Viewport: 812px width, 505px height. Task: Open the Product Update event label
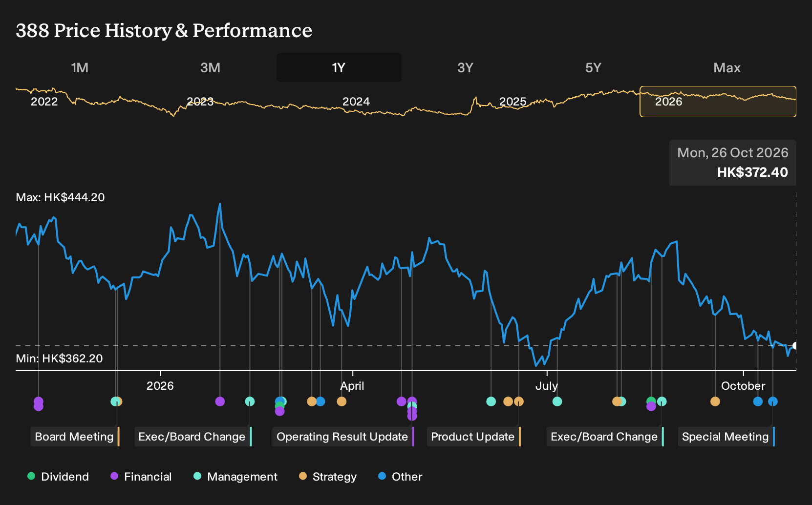[474, 437]
